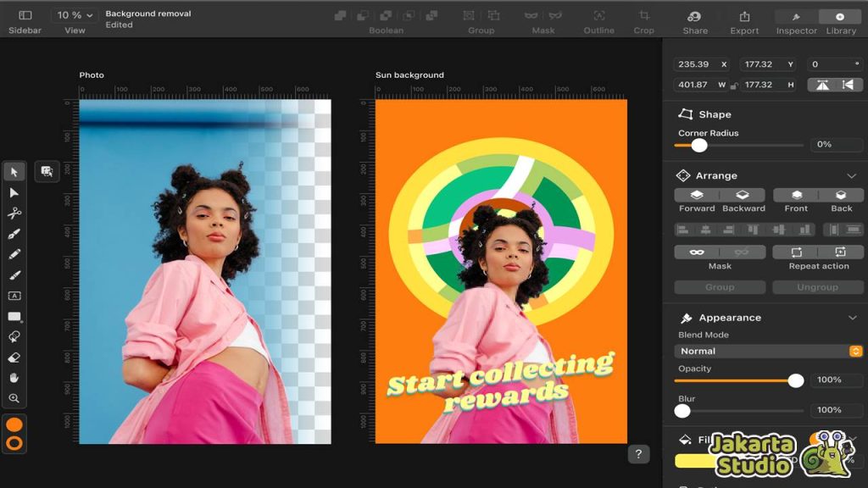
Task: Select the Pen tool
Action: pos(14,234)
